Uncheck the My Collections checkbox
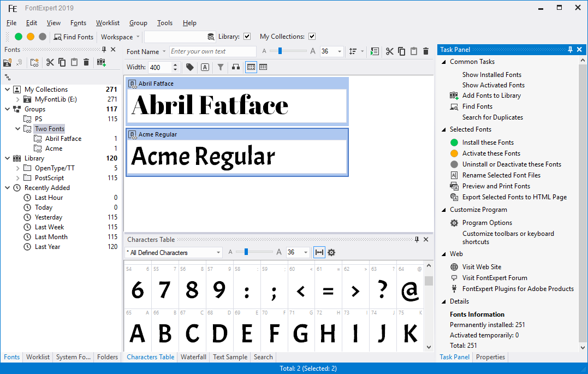This screenshot has height=374, width=588. coord(312,37)
